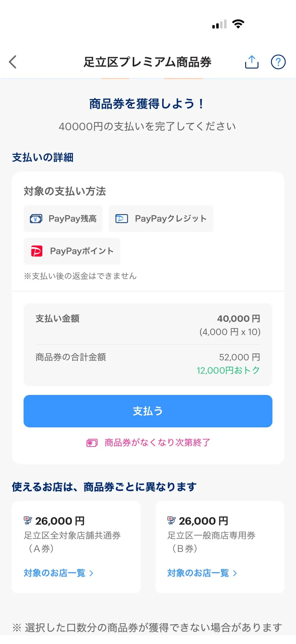Select the PayPayクレジット payment method chip
The height and width of the screenshot is (644, 296).
click(x=161, y=219)
